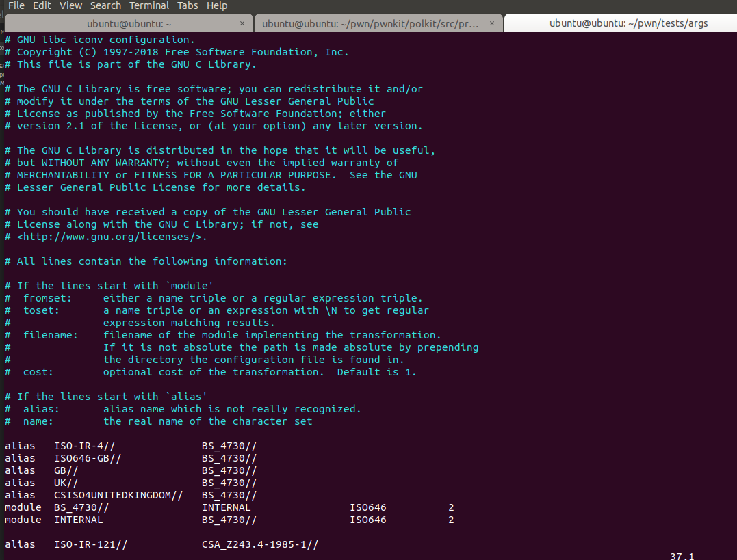Click the 'module BS_4730//' line
Screen dimensions: 737x560
81,507
